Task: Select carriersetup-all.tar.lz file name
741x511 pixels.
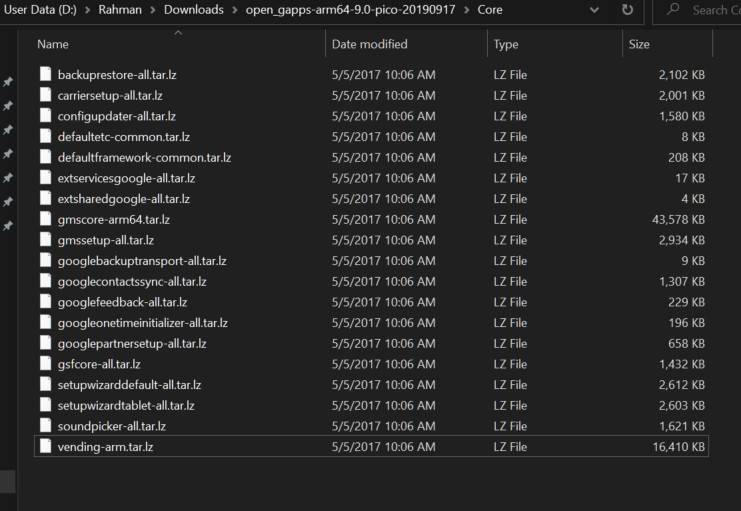Action: [x=110, y=95]
